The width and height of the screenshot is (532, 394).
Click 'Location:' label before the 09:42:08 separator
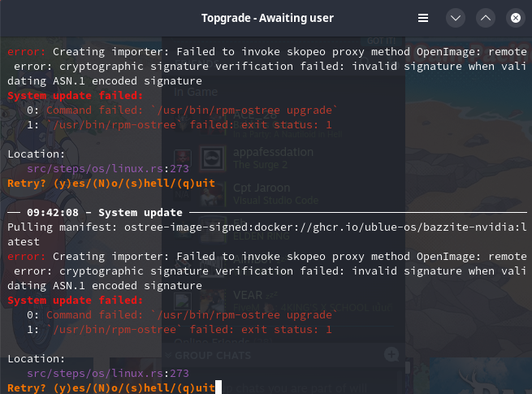coord(37,154)
